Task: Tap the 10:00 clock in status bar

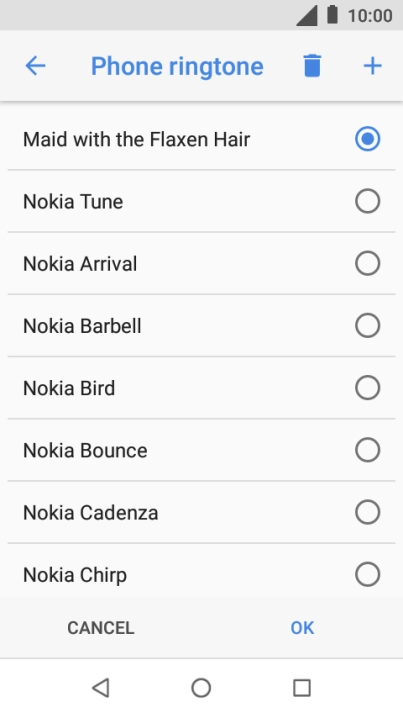Action: point(370,16)
